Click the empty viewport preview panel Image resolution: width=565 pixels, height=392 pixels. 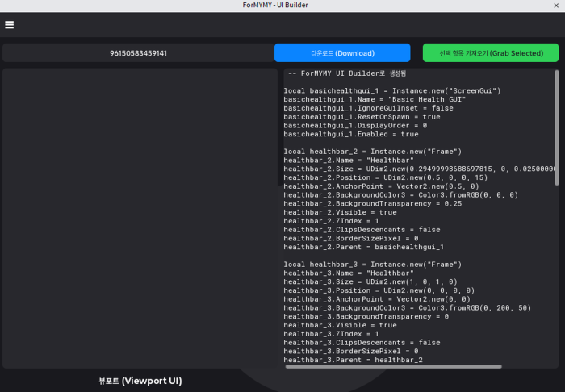[140, 218]
